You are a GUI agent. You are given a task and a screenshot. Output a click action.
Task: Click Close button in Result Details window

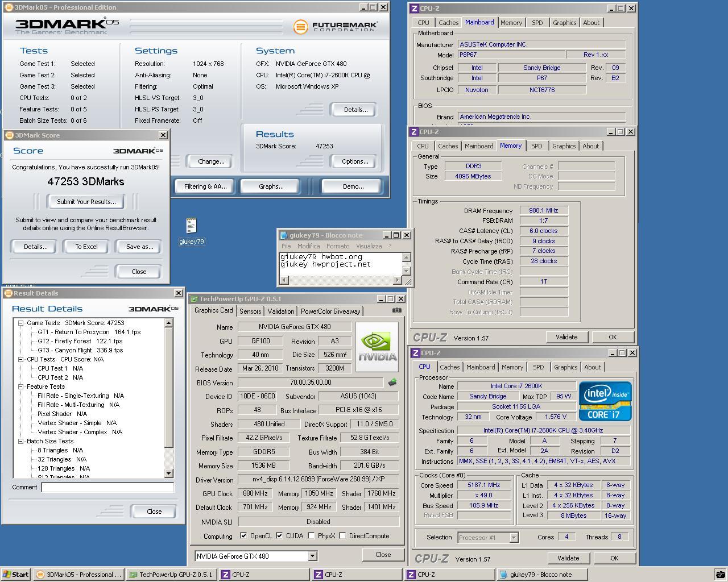point(154,512)
